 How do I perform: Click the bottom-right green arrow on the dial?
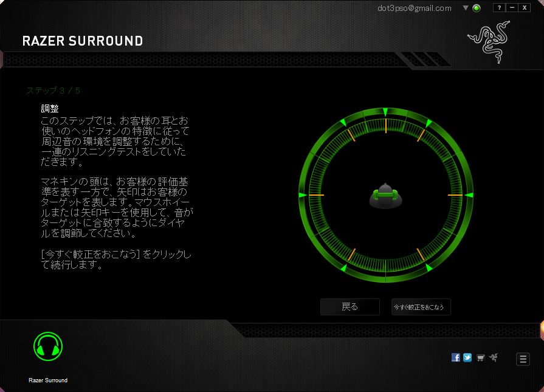(x=429, y=267)
